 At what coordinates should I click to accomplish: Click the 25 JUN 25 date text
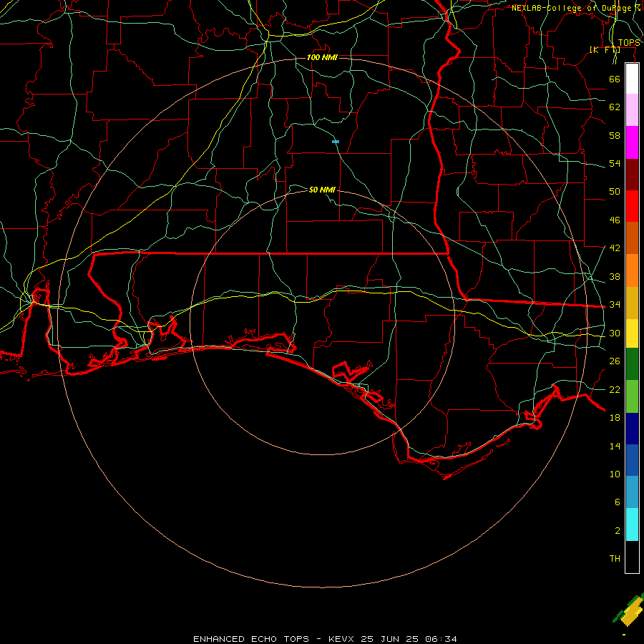point(390,639)
